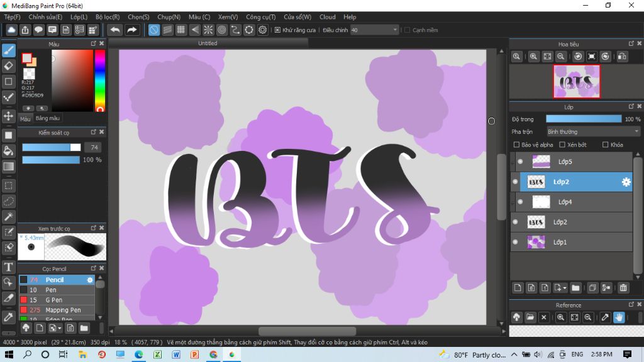Hide the Lớp5 layer
The height and width of the screenshot is (362, 644).
pos(520,162)
